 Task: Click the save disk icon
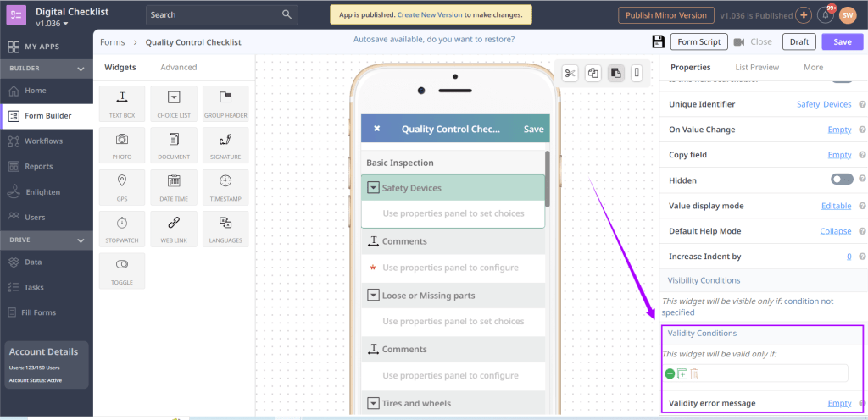[x=658, y=41]
